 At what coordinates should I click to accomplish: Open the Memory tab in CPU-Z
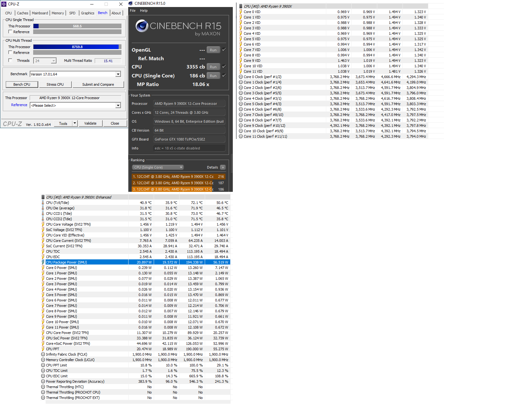58,13
